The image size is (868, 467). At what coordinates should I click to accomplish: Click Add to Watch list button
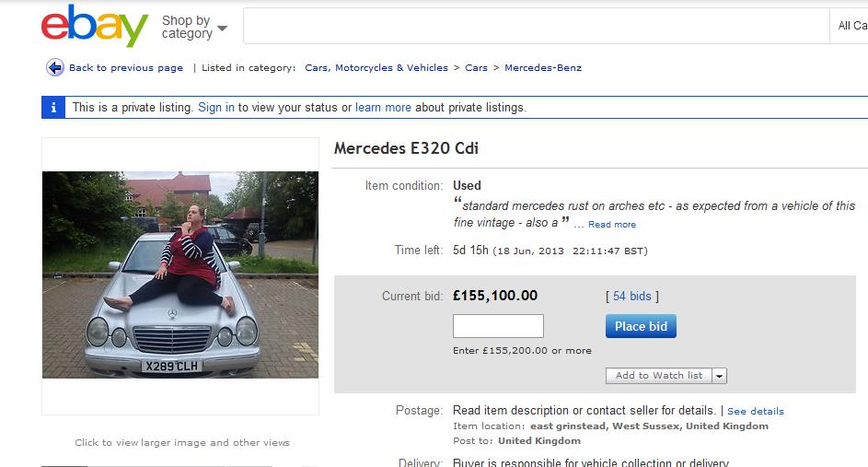[658, 376]
